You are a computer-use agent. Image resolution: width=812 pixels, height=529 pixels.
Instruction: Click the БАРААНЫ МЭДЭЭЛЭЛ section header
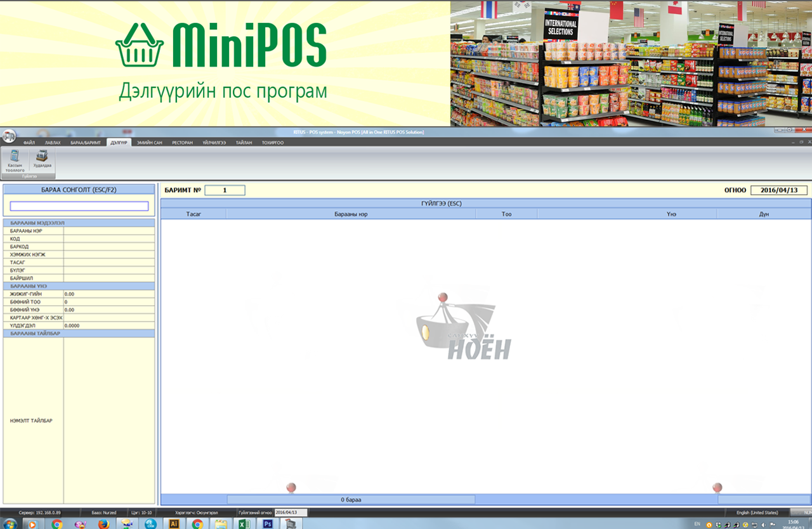[79, 223]
